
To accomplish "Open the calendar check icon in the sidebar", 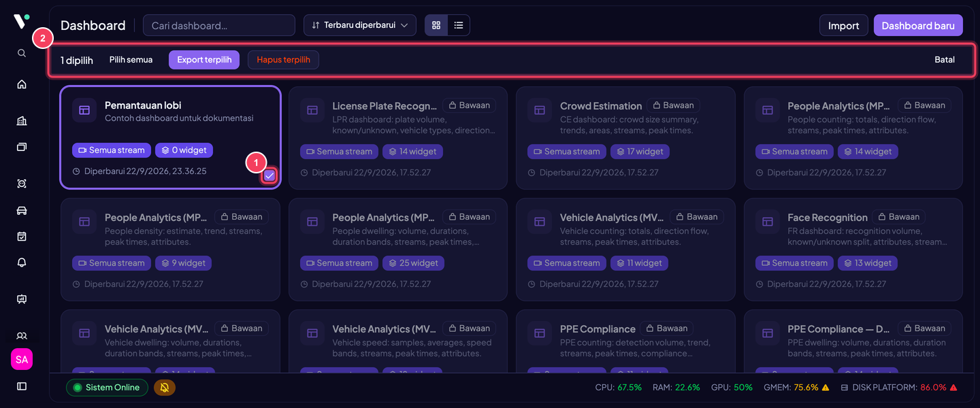I will point(22,237).
